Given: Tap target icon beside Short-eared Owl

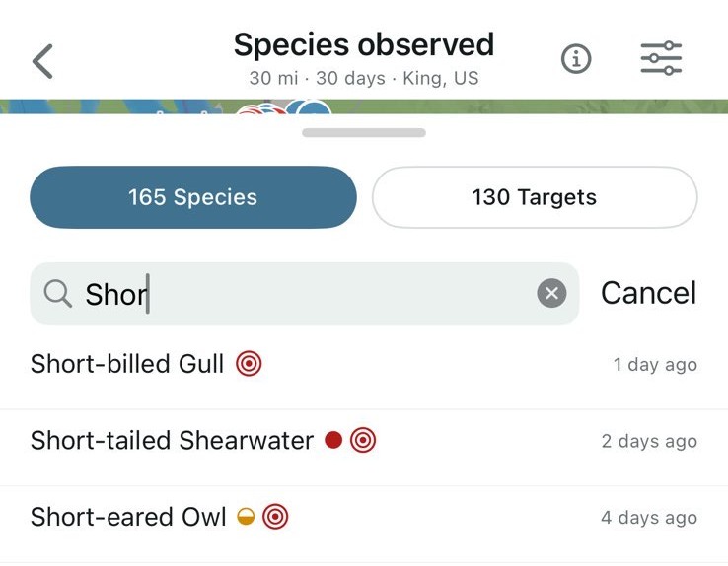Looking at the screenshot, I should coord(275,516).
